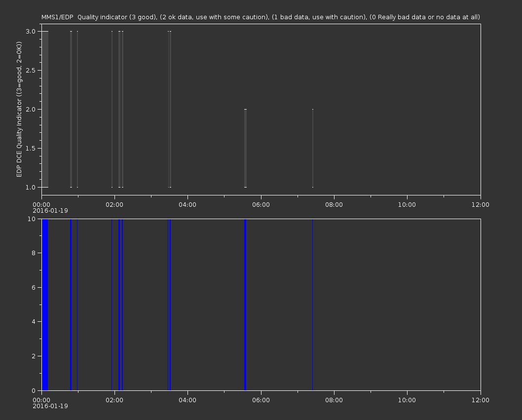Select the 3.0 tick label on quality plot
Image resolution: width=522 pixels, height=420 pixels.
(x=31, y=31)
